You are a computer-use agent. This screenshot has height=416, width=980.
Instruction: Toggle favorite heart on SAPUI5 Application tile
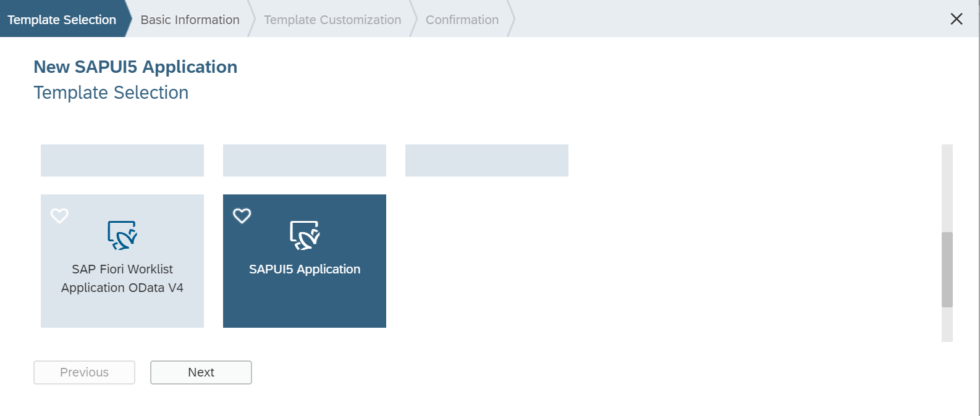[242, 215]
